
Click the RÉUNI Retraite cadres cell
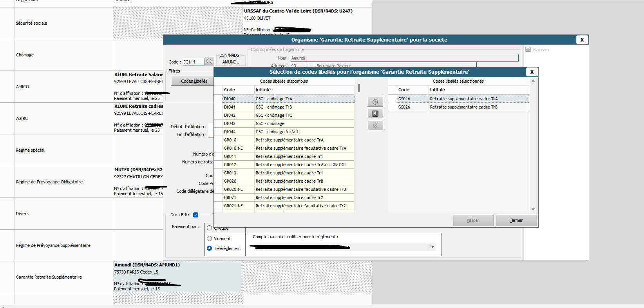138,118
